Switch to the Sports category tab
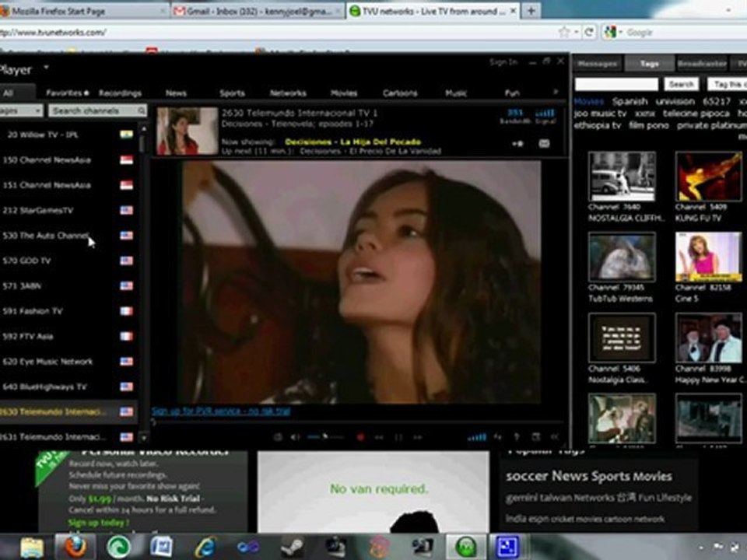The image size is (747, 560). pyautogui.click(x=232, y=93)
